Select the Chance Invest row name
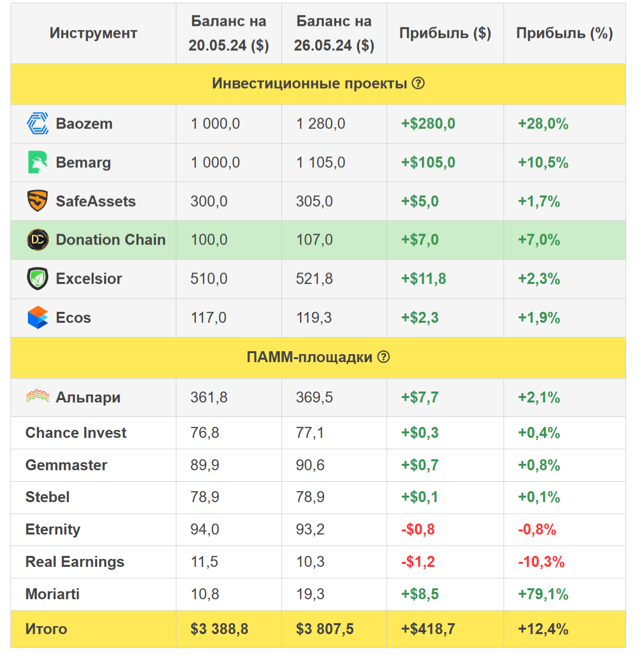 (x=76, y=433)
